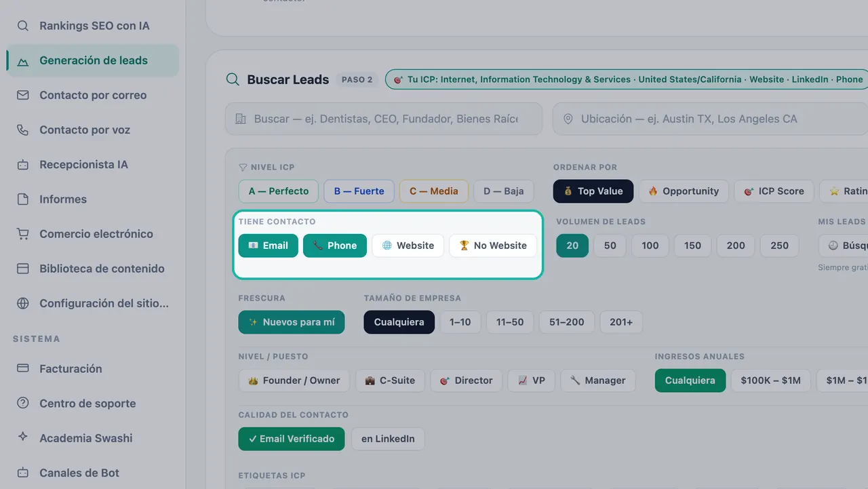Select company size 201+
Screen dimensions: 868x489
click(621, 322)
